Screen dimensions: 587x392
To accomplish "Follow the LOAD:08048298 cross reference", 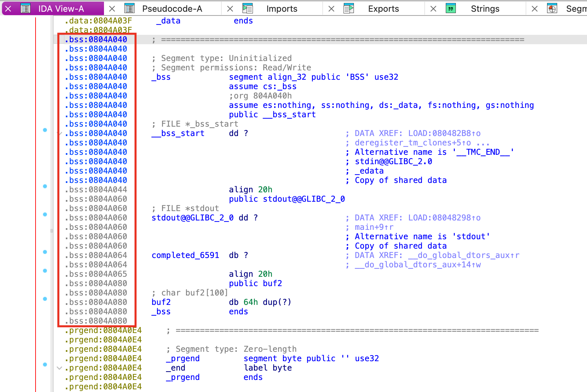I will pos(444,218).
